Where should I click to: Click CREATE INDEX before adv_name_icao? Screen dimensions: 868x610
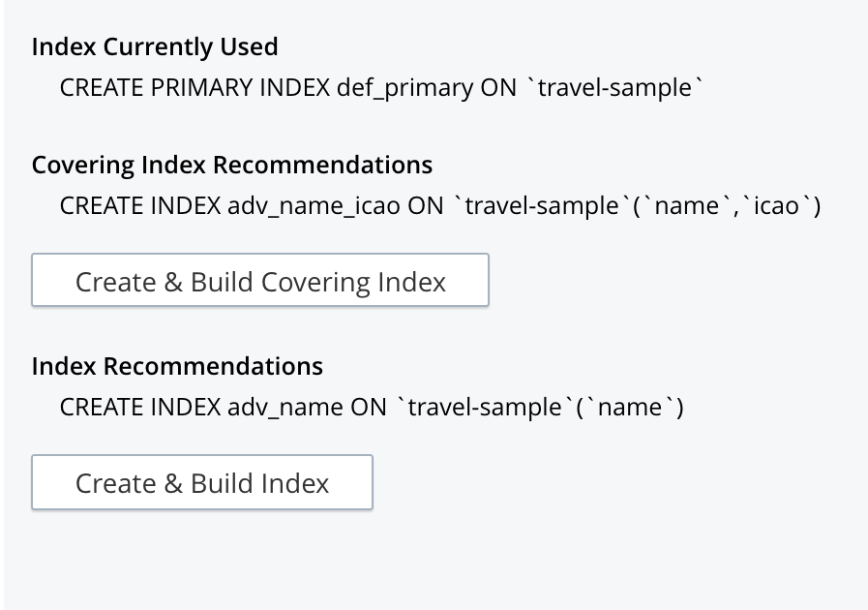pyautogui.click(x=140, y=205)
